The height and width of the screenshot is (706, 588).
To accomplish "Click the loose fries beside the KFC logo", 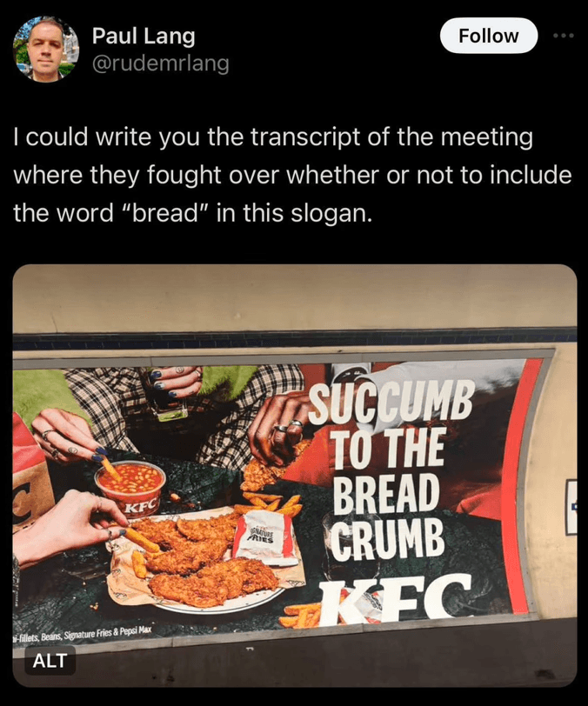I will pyautogui.click(x=300, y=616).
